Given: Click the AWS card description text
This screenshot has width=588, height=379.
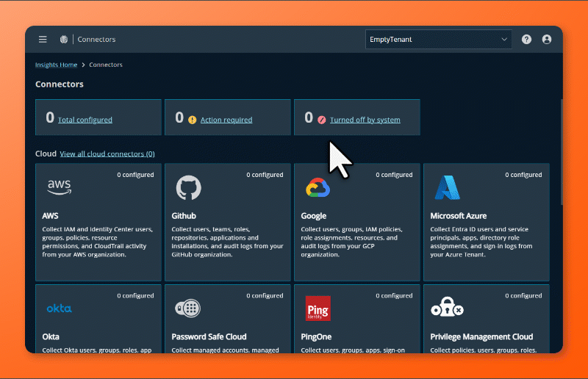Looking at the screenshot, I should click(x=98, y=242).
